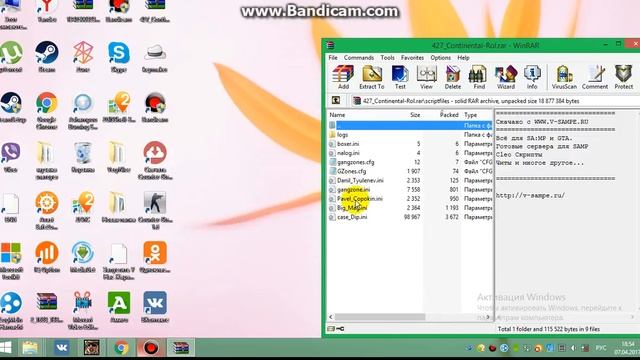The width and height of the screenshot is (640, 360).
Task: Click the Extract To toolbar icon
Action: click(371, 77)
